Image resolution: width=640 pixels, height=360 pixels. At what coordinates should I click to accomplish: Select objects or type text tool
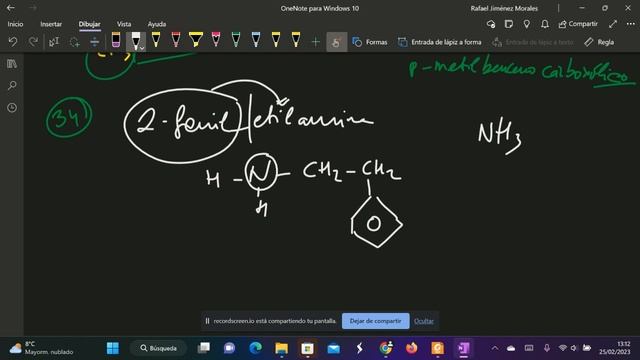[x=54, y=42]
